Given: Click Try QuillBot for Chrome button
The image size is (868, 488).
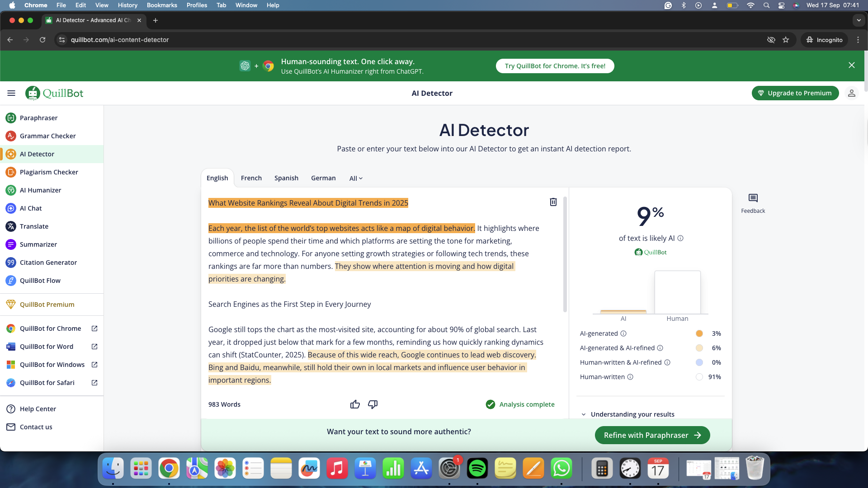Looking at the screenshot, I should click(x=555, y=66).
